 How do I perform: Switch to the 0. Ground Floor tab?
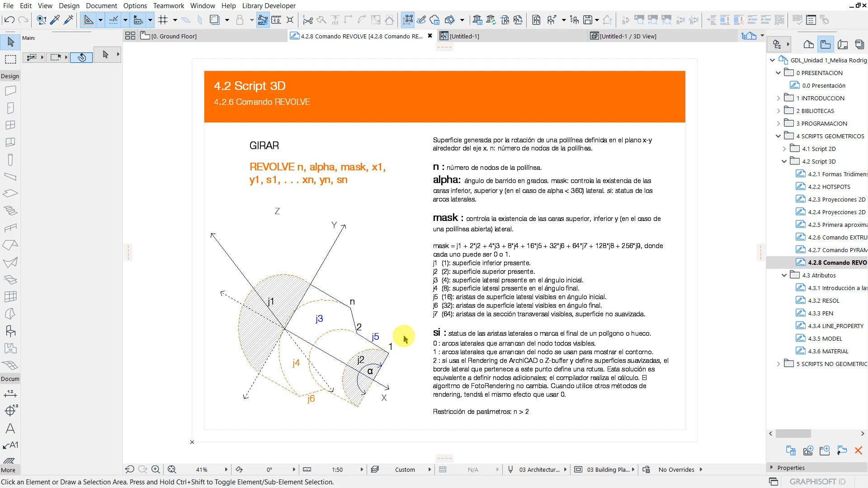pos(174,36)
